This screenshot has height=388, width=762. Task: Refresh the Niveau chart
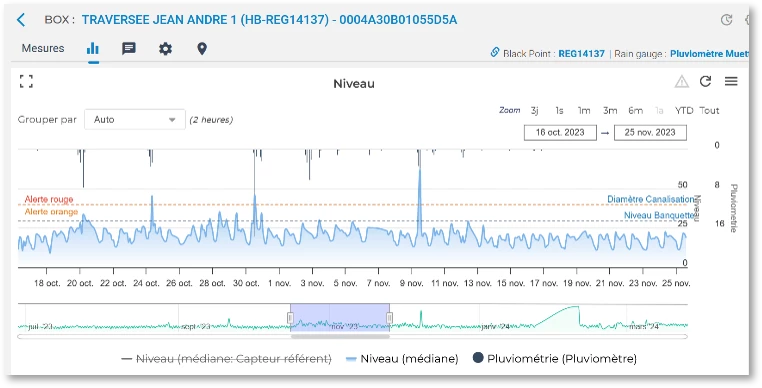tap(706, 81)
